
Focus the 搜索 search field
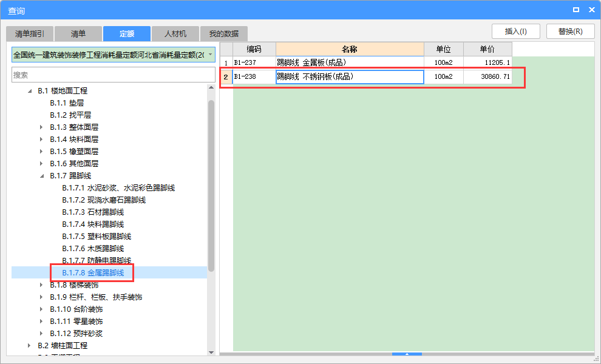(114, 75)
